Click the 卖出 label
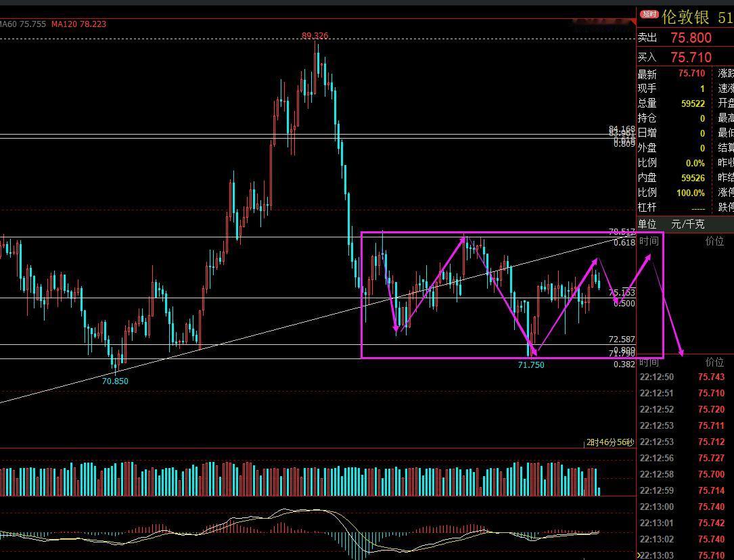734x560 pixels. (647, 38)
